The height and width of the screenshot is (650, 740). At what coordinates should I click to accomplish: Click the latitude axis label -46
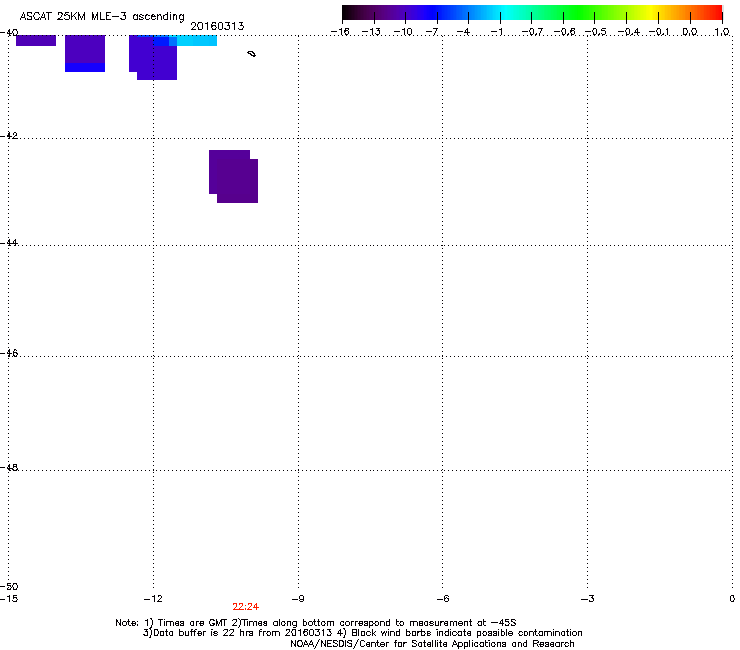[9, 353]
